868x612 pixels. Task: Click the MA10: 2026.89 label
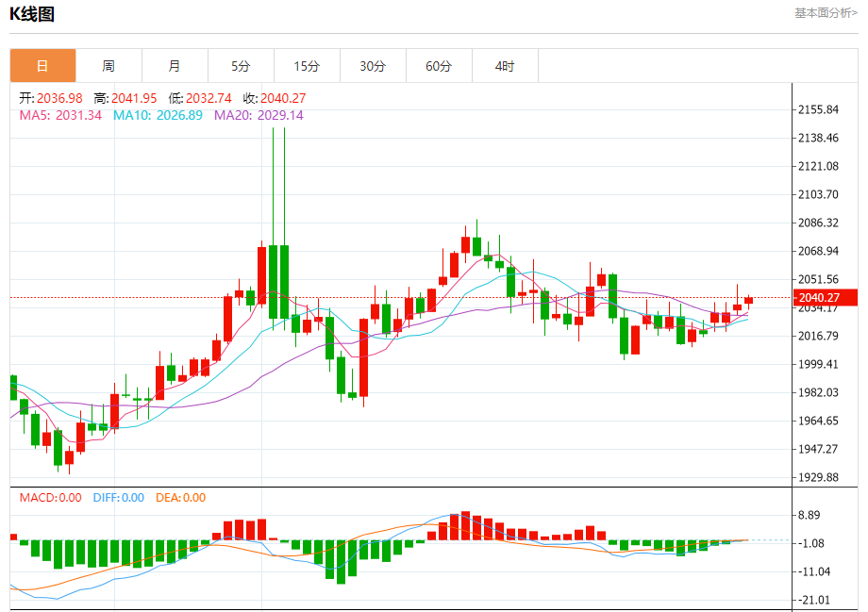[158, 115]
